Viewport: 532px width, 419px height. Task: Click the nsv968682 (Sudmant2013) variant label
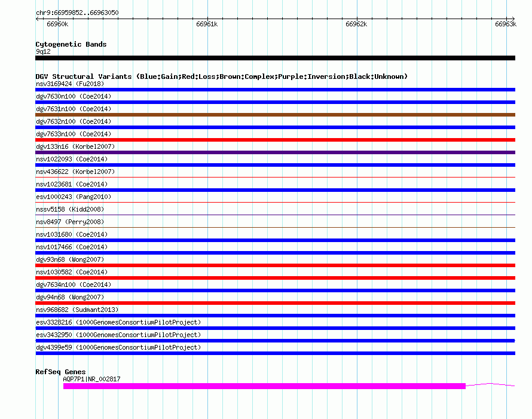(x=77, y=310)
